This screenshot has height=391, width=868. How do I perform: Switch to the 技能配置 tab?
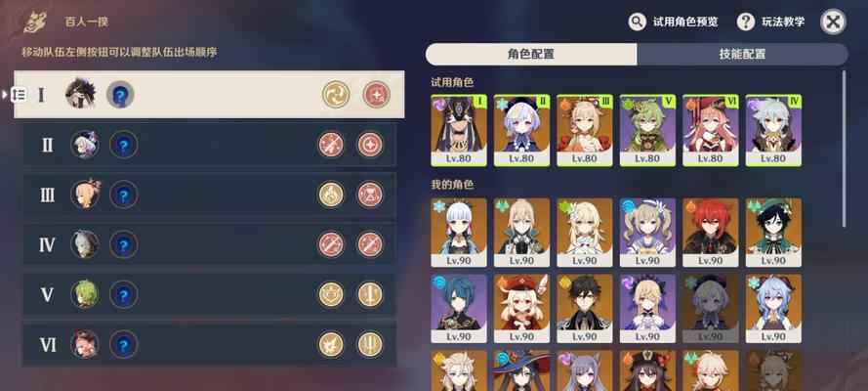[x=742, y=55]
